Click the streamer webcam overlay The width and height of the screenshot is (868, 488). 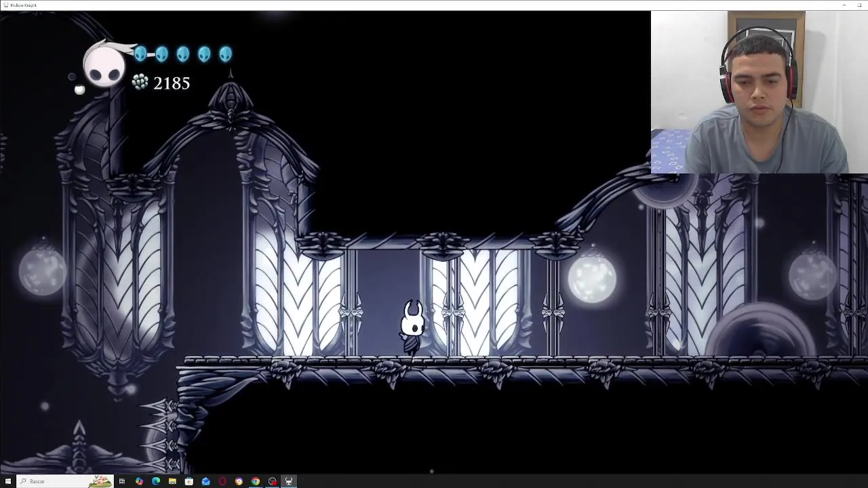pyautogui.click(x=759, y=92)
